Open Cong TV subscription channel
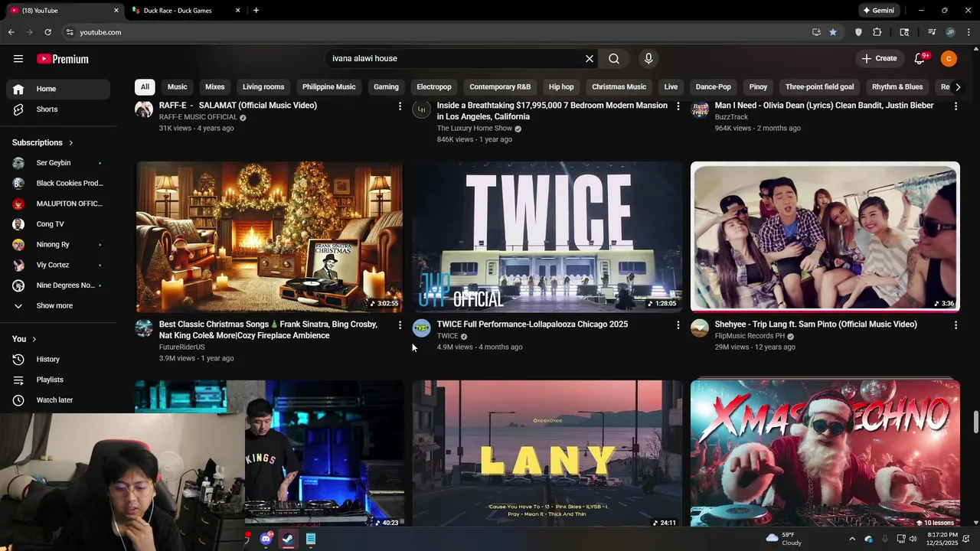The image size is (980, 551). click(x=58, y=224)
